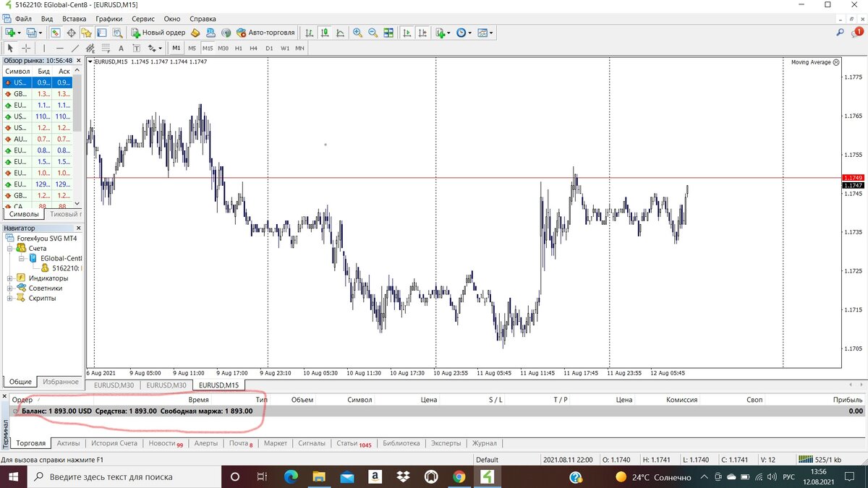Click the Market Watch vertical scrollbar
The height and width of the screenshot is (488, 868).
tap(77, 137)
